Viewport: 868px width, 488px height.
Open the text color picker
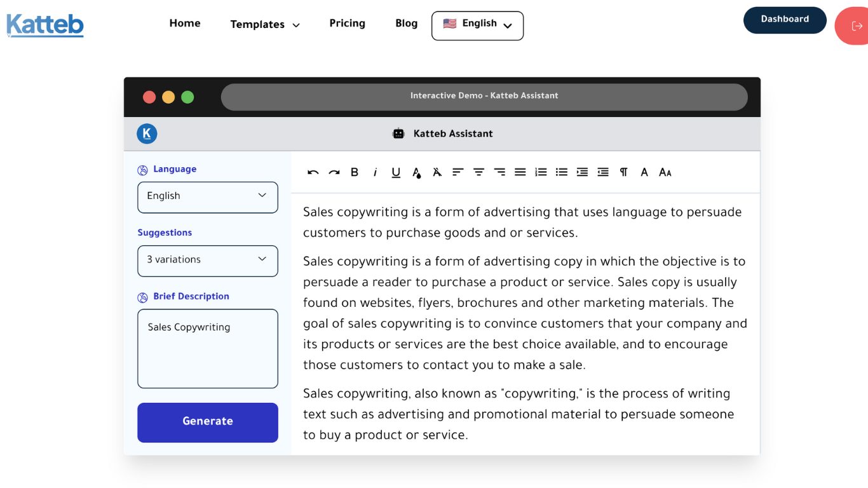click(416, 172)
